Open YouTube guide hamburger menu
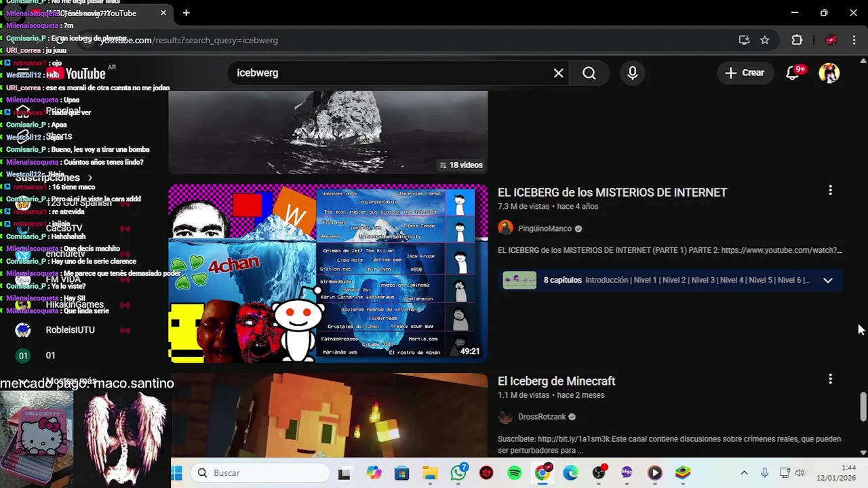 click(23, 73)
